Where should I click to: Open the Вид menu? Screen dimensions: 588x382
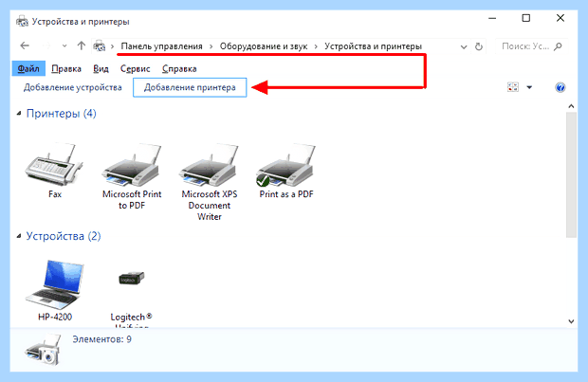(x=101, y=68)
